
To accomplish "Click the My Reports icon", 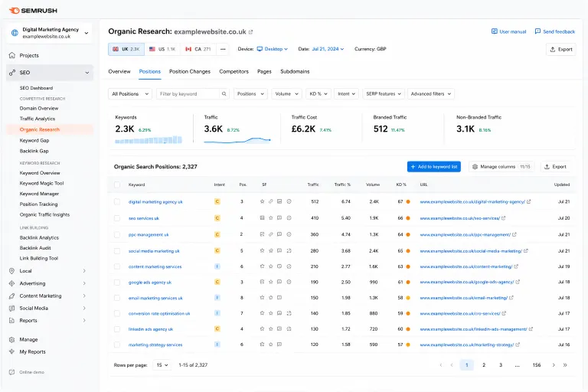I will point(12,351).
